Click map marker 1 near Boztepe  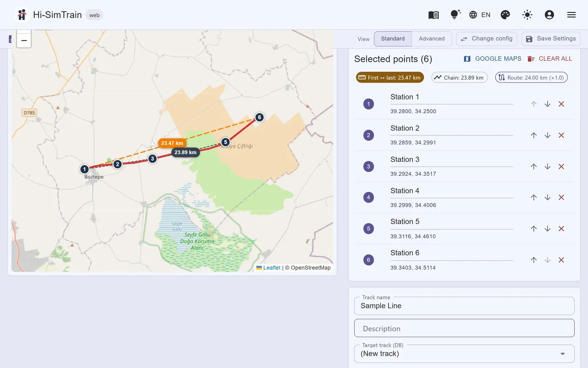[x=85, y=169]
